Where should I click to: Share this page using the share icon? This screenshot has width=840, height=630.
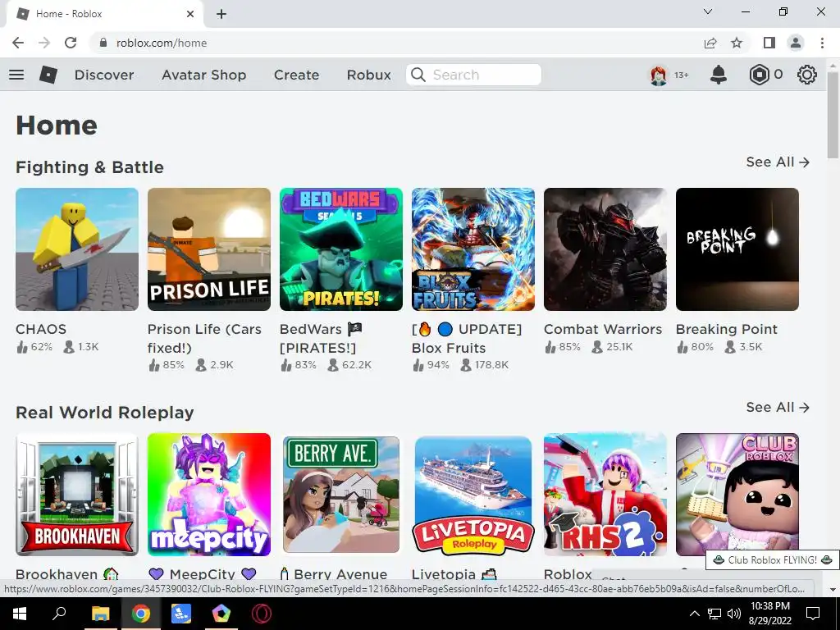point(710,43)
